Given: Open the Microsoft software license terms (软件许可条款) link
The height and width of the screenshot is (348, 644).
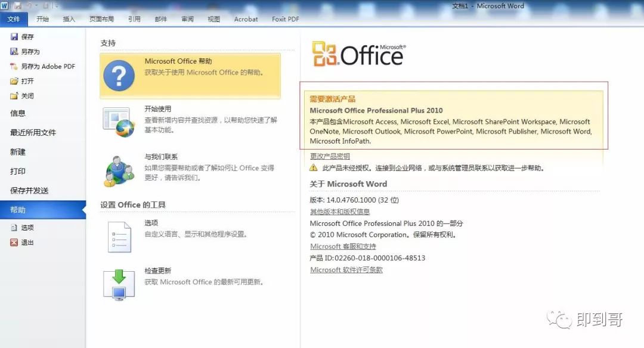Looking at the screenshot, I should pos(346,269).
